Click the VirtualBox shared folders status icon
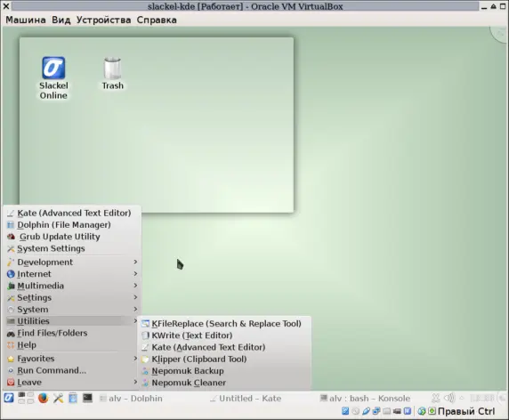 click(x=386, y=411)
